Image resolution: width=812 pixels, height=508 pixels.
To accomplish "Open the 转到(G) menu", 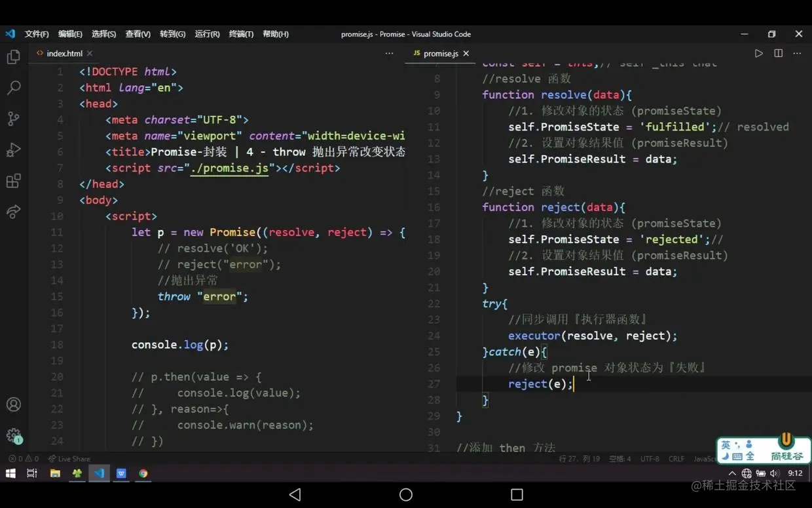I will click(x=172, y=34).
